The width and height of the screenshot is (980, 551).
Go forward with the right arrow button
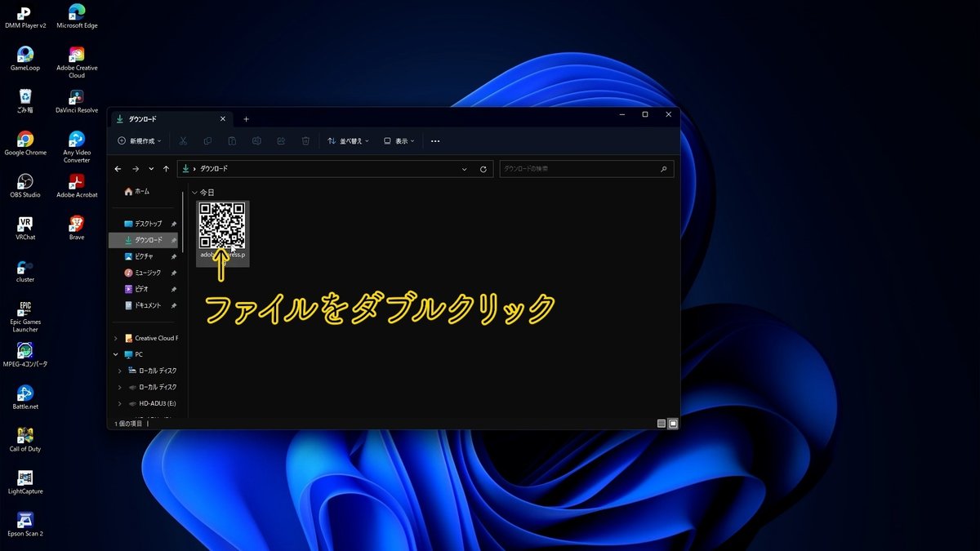pyautogui.click(x=136, y=169)
